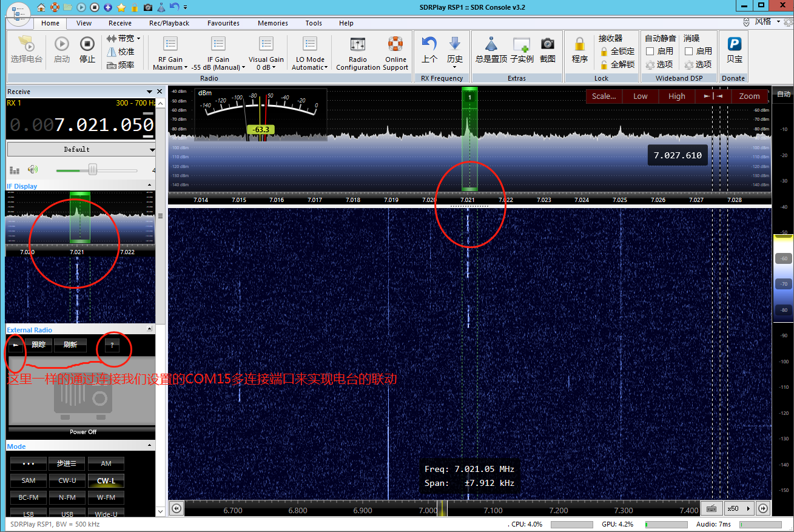The height and width of the screenshot is (532, 794).
Task: Click the star favourites icon in quick access toolbar
Action: 121,7
